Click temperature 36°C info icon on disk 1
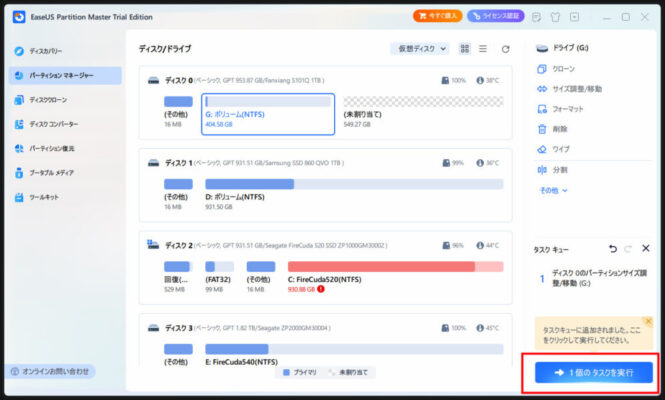 480,163
